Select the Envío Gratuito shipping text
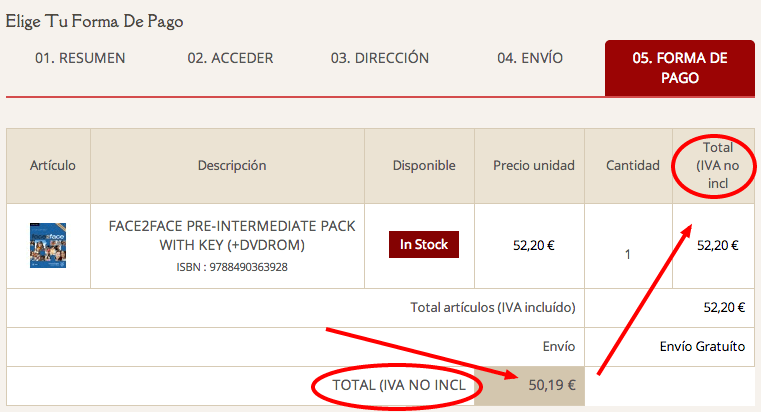 pos(702,346)
